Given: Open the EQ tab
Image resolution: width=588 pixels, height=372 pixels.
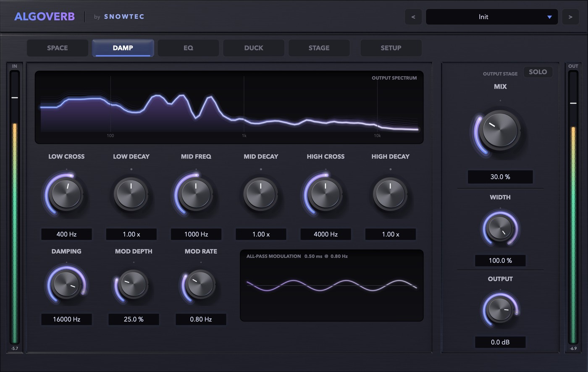Looking at the screenshot, I should [x=188, y=48].
